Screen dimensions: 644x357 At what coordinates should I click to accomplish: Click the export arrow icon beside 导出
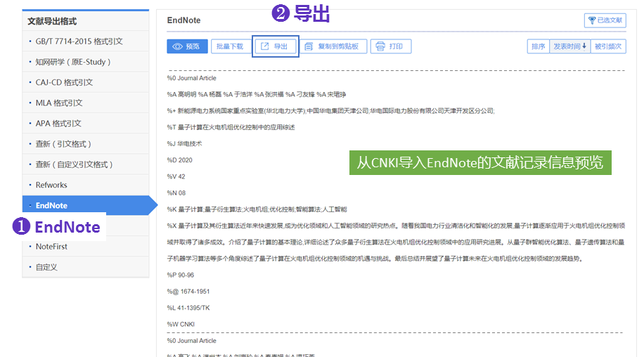tap(265, 46)
